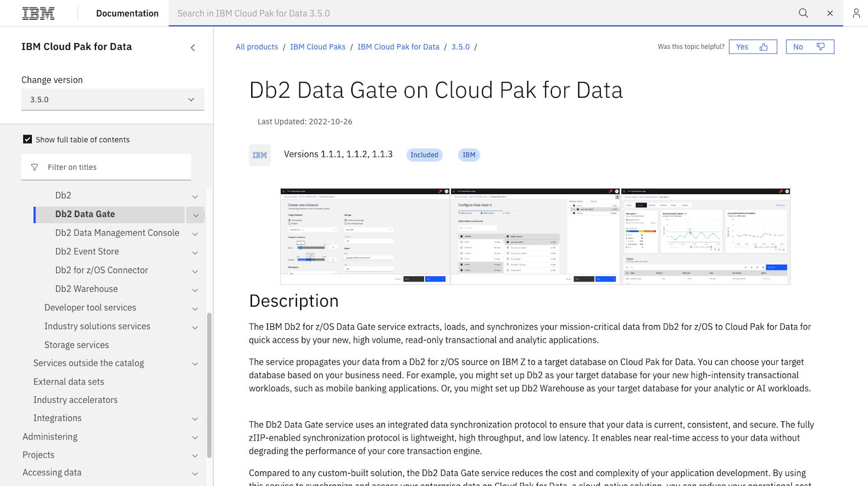Click the Included tag

[x=425, y=155]
